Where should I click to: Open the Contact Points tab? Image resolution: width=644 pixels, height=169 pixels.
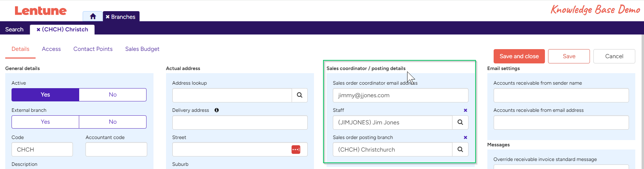pos(93,49)
